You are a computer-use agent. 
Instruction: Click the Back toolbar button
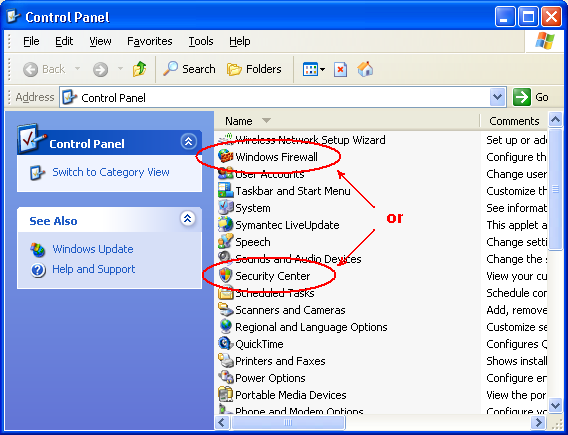(x=44, y=69)
